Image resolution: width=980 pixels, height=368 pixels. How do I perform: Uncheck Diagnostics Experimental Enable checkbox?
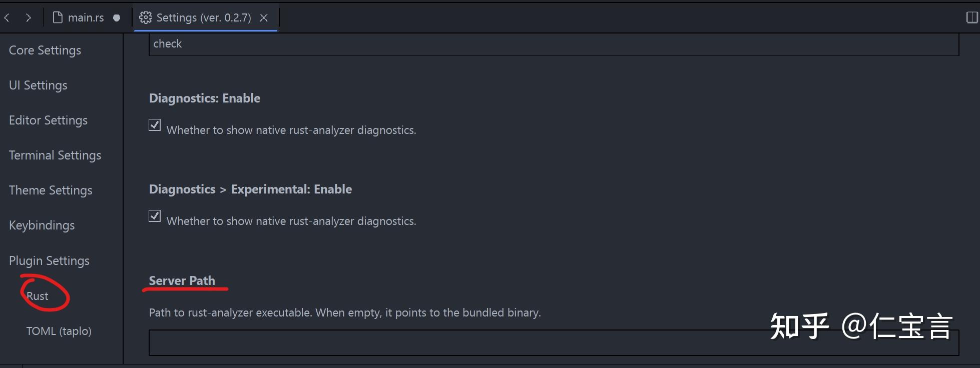(155, 216)
